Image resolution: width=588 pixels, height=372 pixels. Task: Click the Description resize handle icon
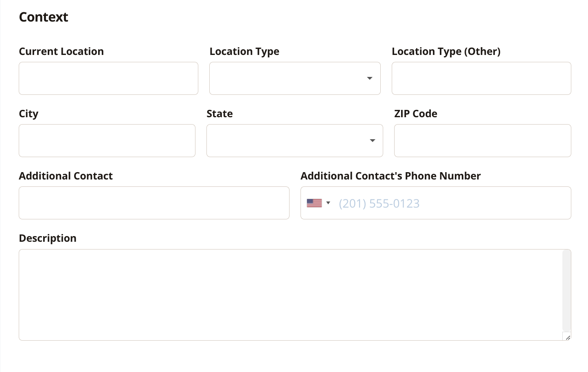click(x=568, y=337)
